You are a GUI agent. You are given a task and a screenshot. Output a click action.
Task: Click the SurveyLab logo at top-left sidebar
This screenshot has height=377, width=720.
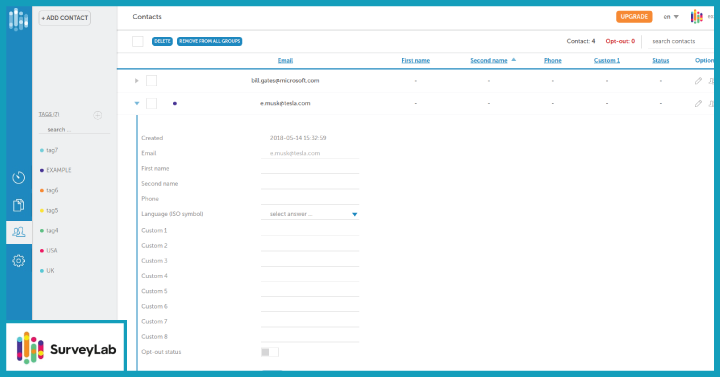point(18,19)
